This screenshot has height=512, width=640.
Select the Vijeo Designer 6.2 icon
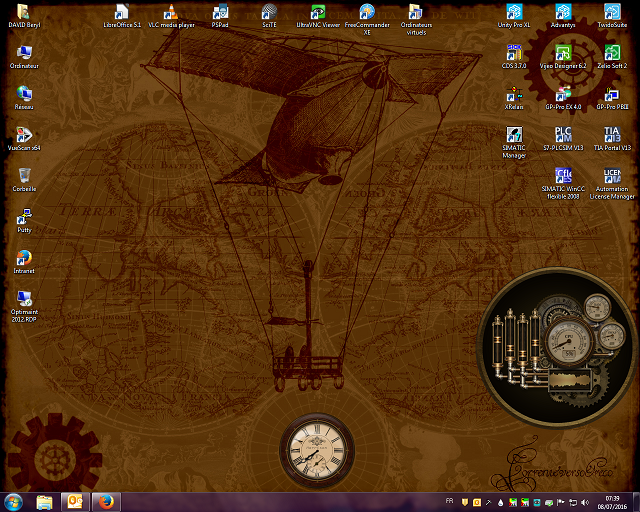click(x=563, y=53)
